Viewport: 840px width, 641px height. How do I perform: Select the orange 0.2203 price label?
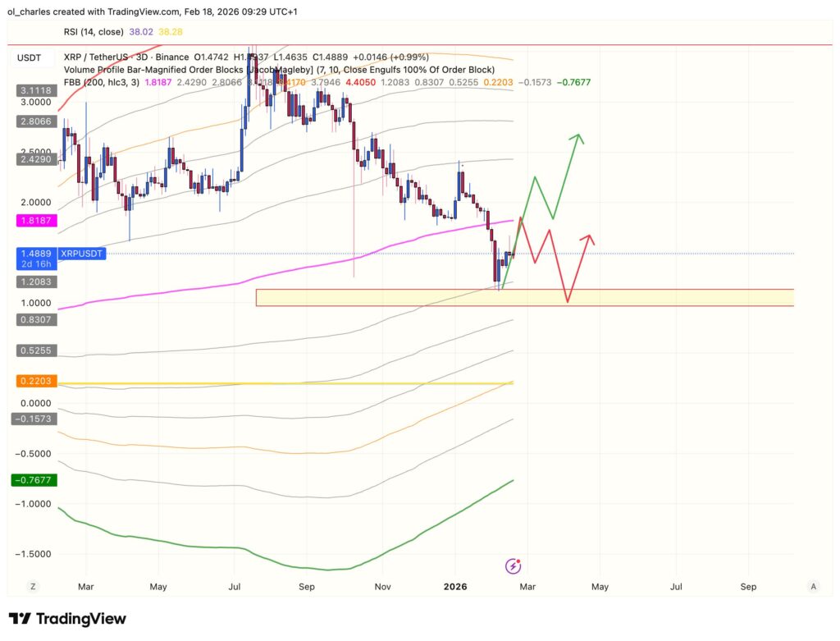pos(32,381)
